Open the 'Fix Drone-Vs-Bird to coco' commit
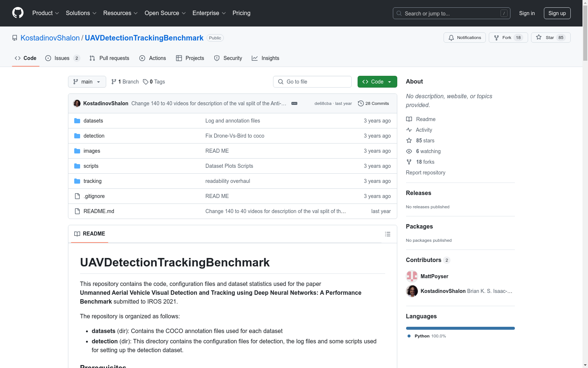The image size is (588, 368). click(235, 136)
